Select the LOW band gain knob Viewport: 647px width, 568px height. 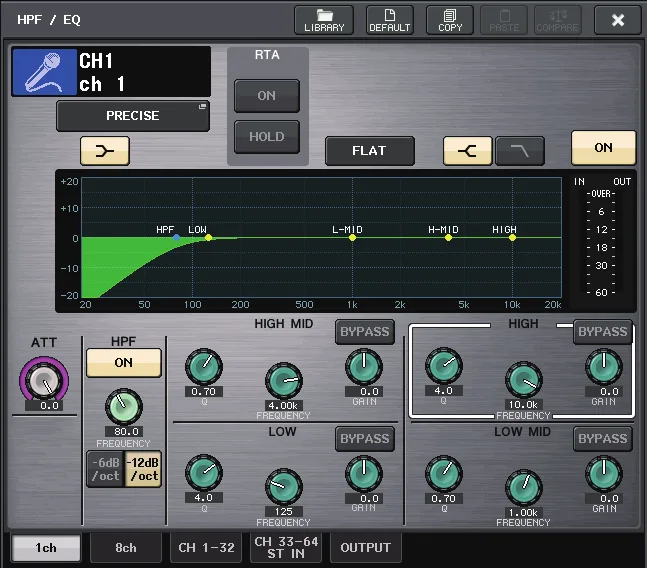[x=364, y=474]
